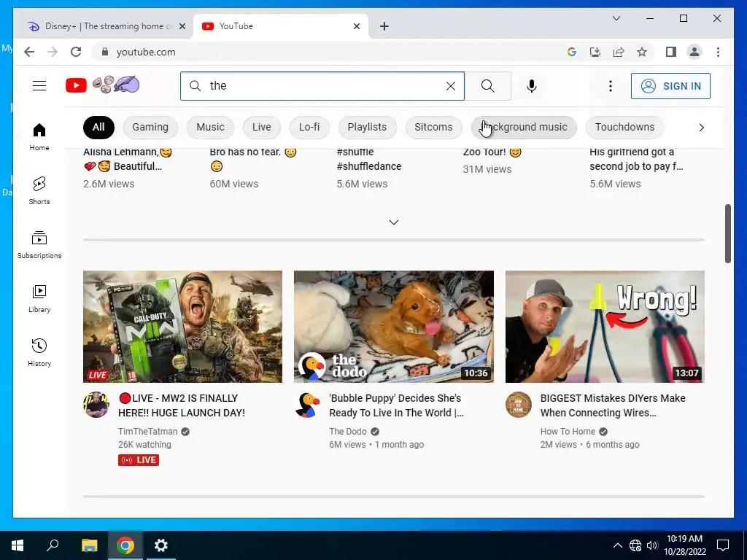The width and height of the screenshot is (747, 560).
Task: Open the DIY wiring mistakes thumbnail
Action: click(x=605, y=327)
